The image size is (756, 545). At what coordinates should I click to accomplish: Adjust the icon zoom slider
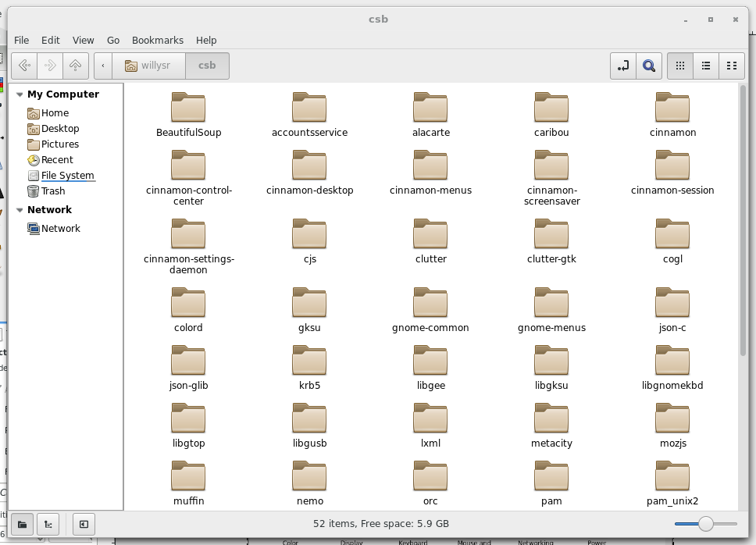click(x=706, y=524)
